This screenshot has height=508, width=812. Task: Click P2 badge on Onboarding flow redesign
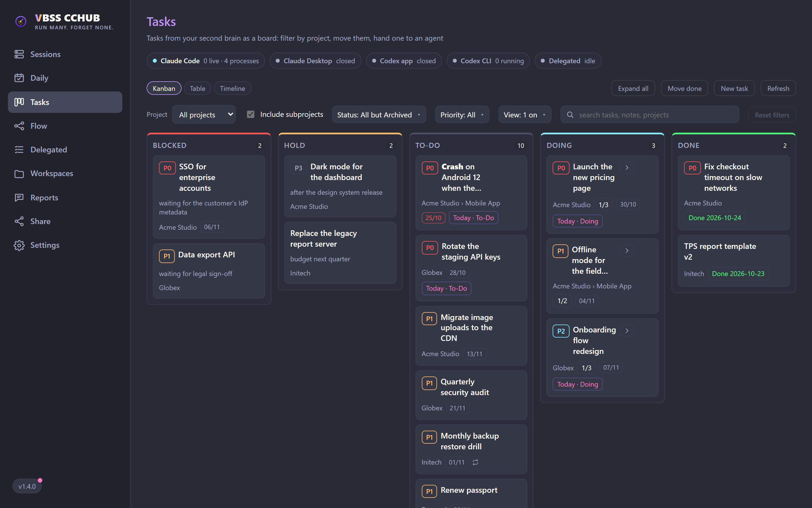point(561,331)
